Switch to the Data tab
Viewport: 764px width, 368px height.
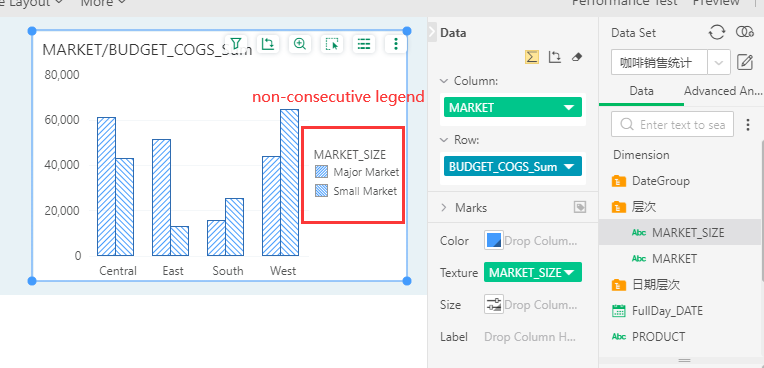641,91
